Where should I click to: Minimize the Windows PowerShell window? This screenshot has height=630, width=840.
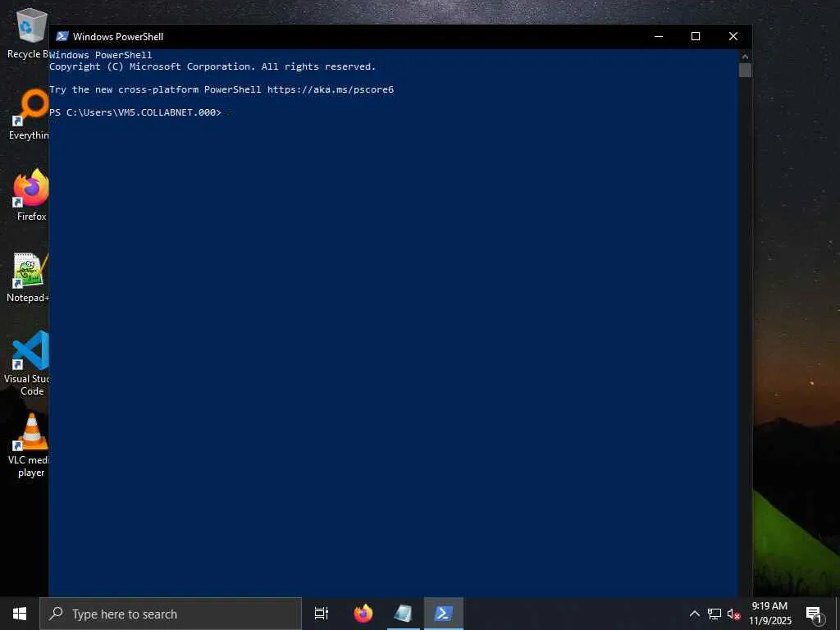pos(659,36)
